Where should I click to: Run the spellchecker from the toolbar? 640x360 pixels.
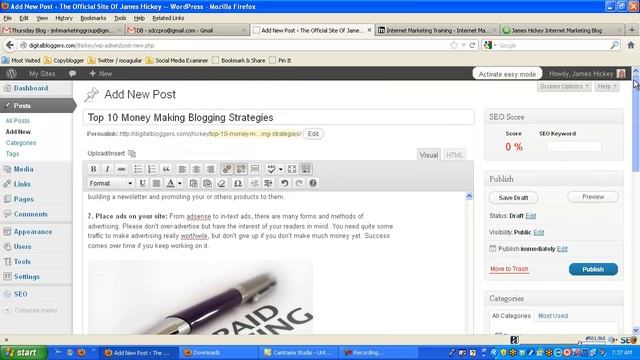click(x=271, y=169)
